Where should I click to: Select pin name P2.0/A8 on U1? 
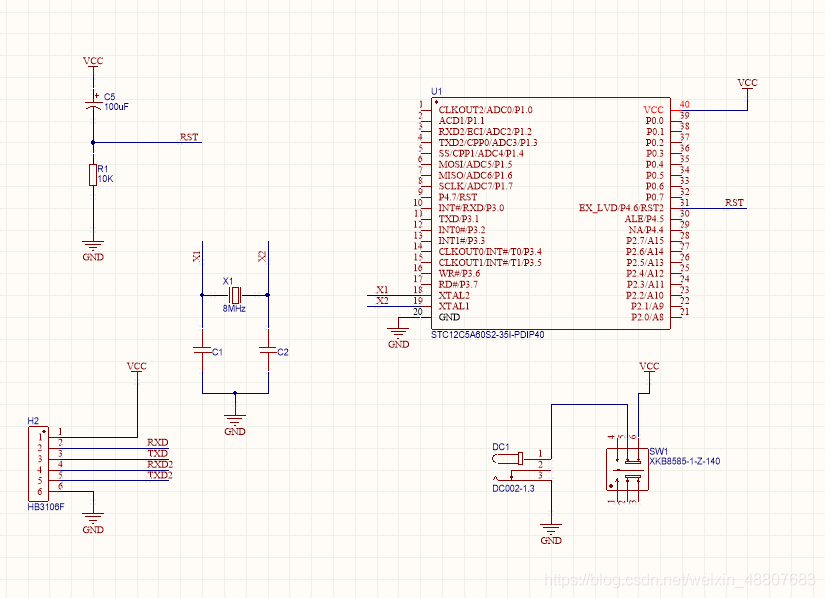point(648,317)
